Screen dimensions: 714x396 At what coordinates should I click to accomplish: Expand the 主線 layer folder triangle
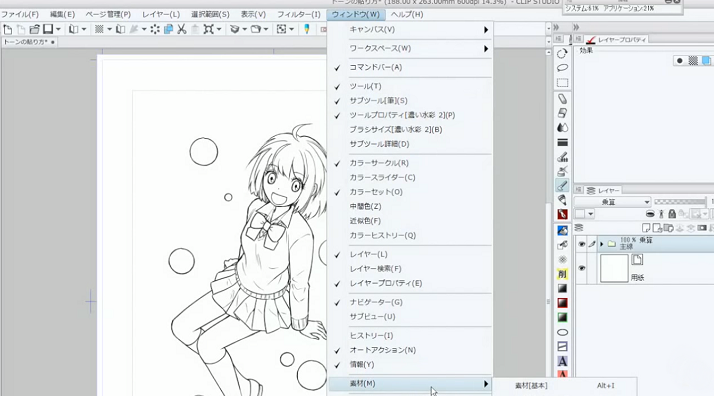[602, 244]
